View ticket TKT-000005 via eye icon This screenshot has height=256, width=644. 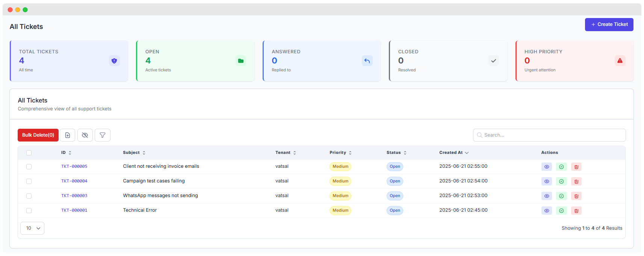coord(547,167)
